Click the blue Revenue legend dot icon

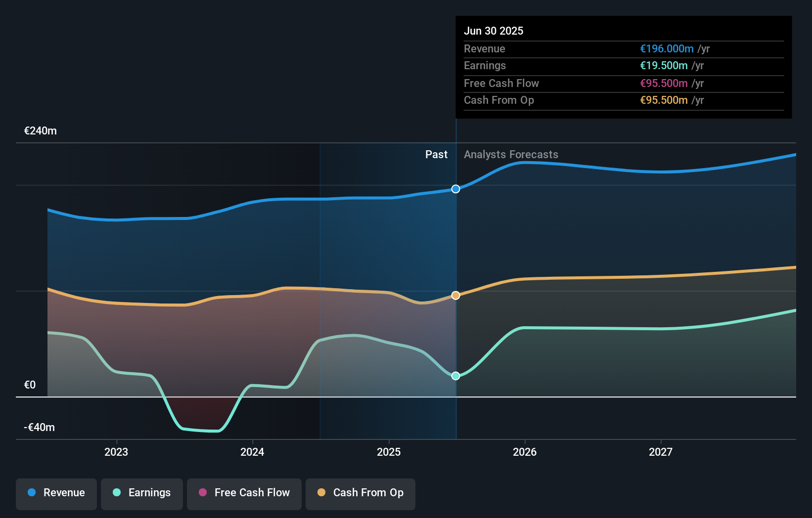(32, 493)
